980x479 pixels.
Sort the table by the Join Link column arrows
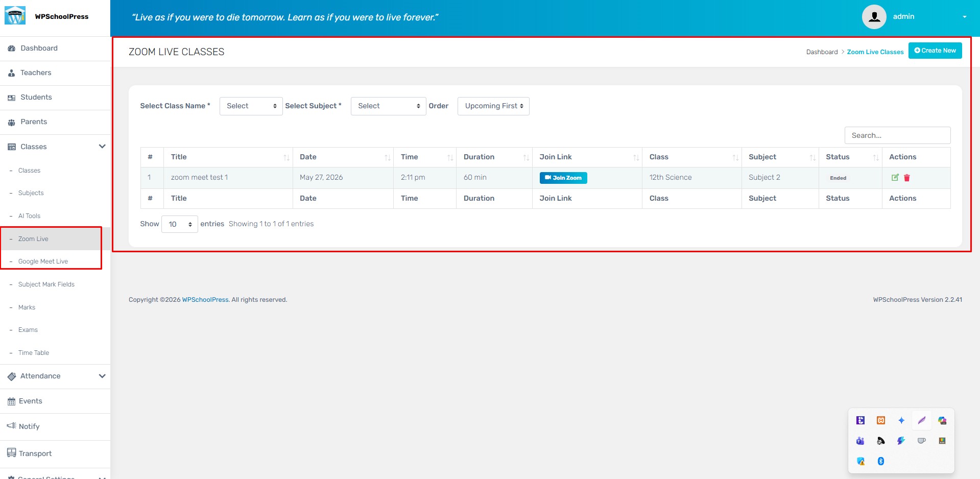click(636, 158)
